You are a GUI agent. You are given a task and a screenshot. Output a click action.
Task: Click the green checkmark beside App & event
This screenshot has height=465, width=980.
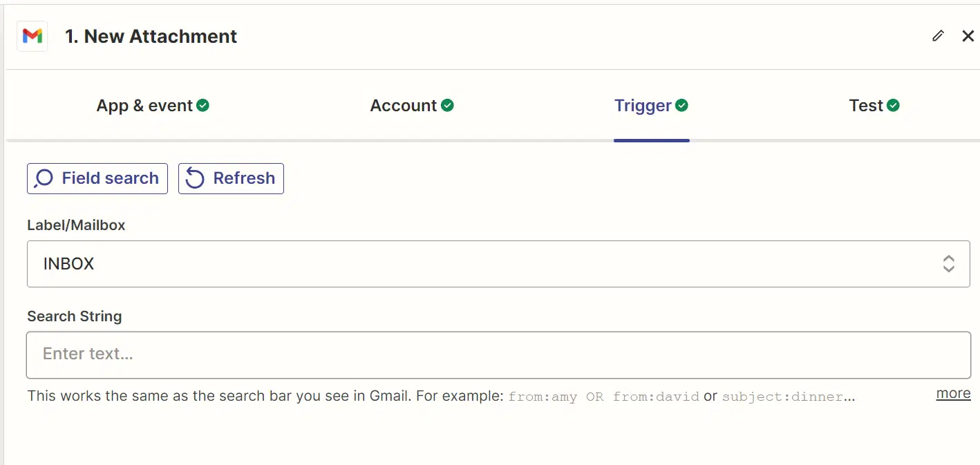point(202,105)
